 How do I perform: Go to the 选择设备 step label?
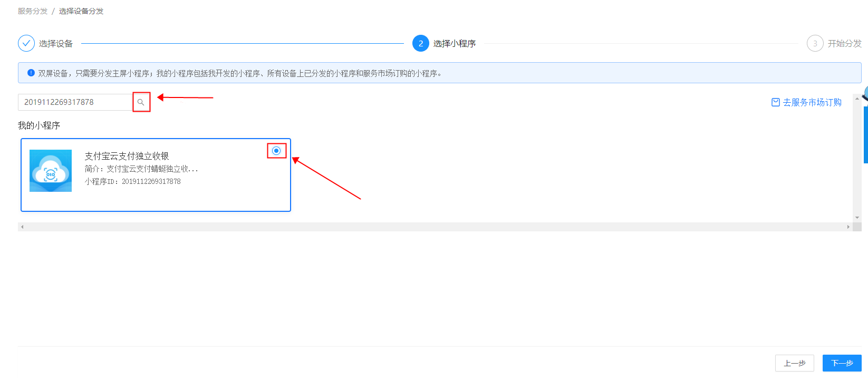coord(56,44)
